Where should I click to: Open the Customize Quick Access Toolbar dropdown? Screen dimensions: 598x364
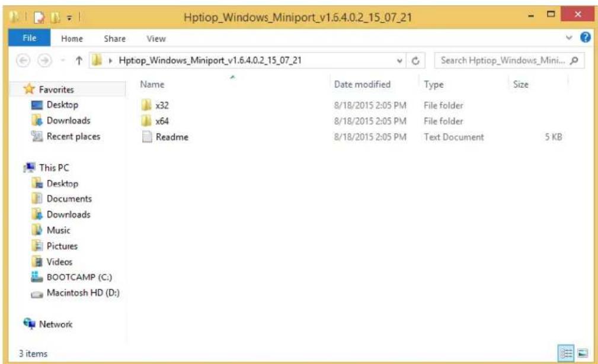click(69, 18)
